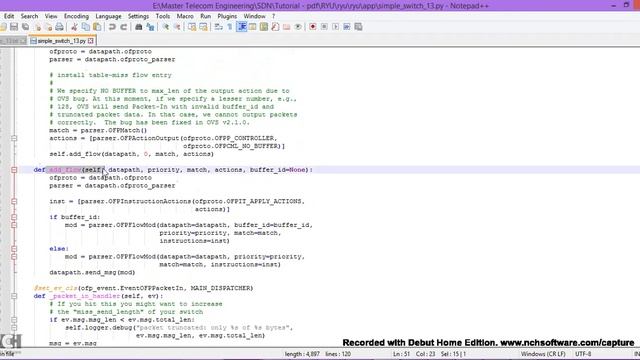Click the Save file toolbar icon
Image resolution: width=640 pixels, height=360 pixels.
[14, 27]
